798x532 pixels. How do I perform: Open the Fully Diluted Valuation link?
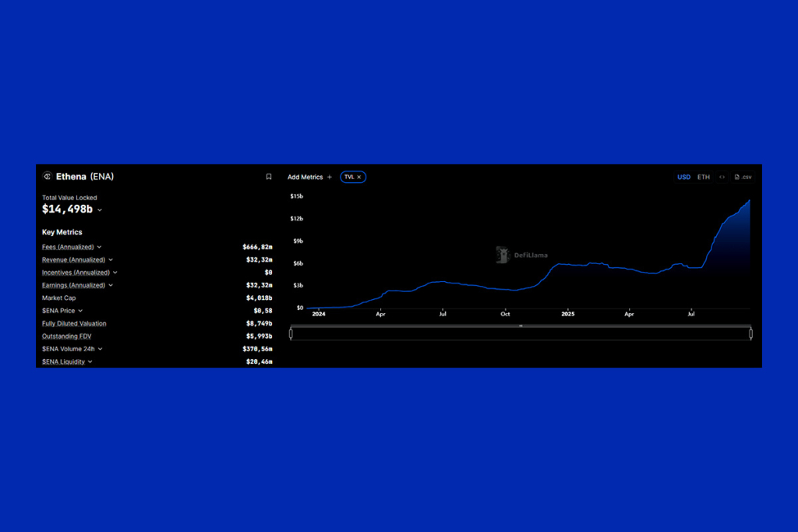click(73, 323)
